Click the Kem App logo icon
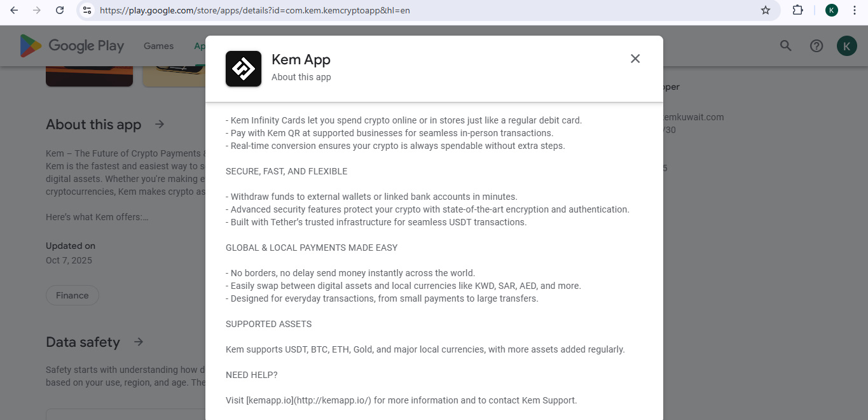Screen dimensions: 868x420 click(244, 69)
